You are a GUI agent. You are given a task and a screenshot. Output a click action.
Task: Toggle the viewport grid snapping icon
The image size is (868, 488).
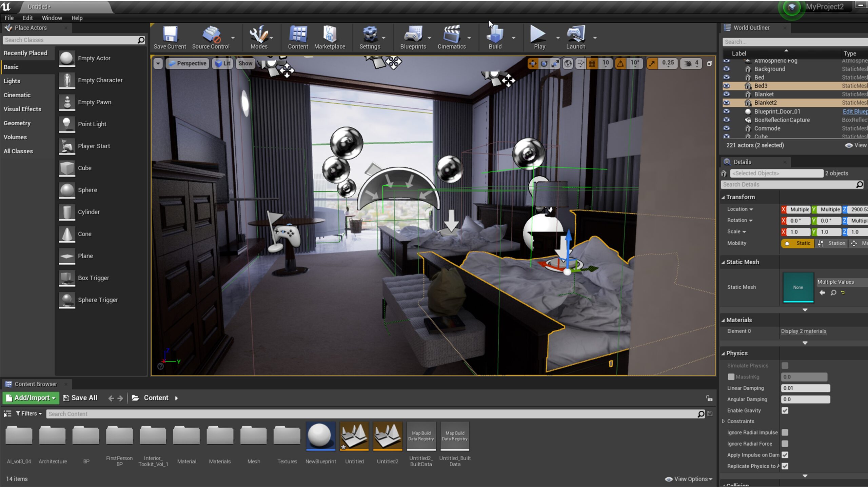click(592, 63)
